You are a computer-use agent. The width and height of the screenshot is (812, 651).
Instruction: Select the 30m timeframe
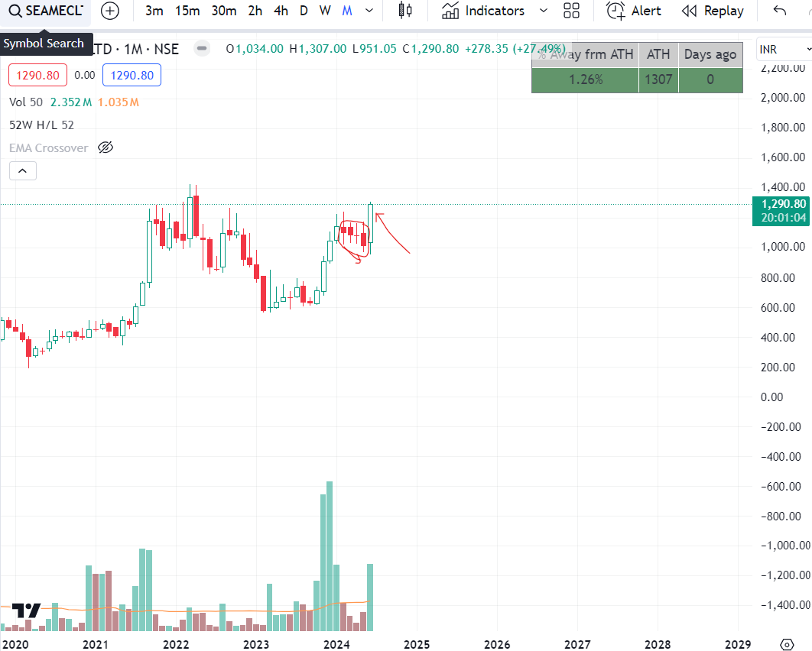[x=224, y=11]
